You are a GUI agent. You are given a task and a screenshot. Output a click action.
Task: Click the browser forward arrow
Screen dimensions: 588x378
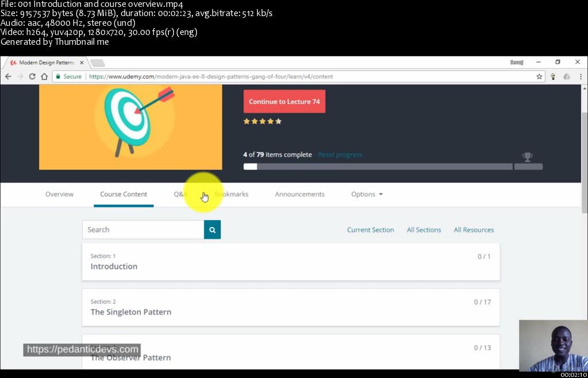(20, 76)
